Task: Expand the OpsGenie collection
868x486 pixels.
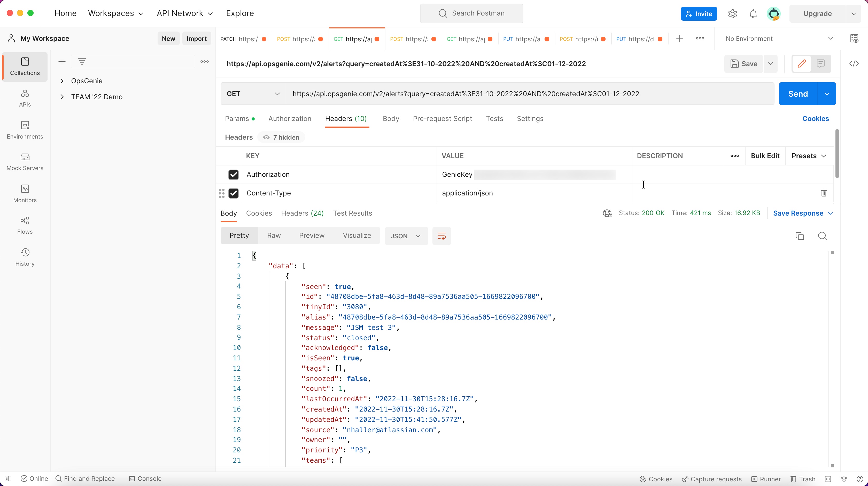Action: [x=62, y=80]
